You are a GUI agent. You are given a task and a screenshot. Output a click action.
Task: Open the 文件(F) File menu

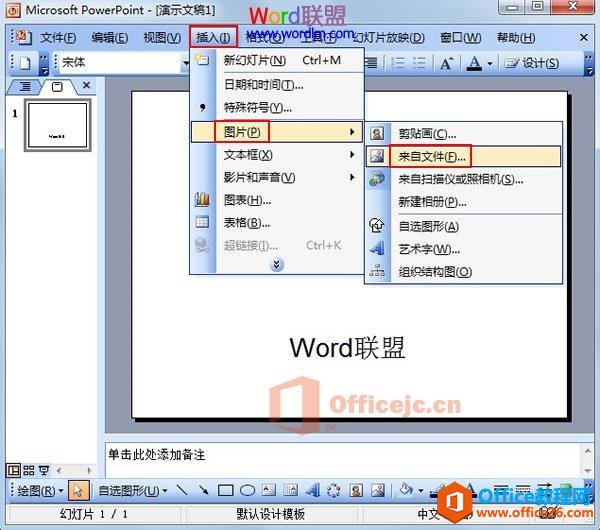(x=58, y=38)
